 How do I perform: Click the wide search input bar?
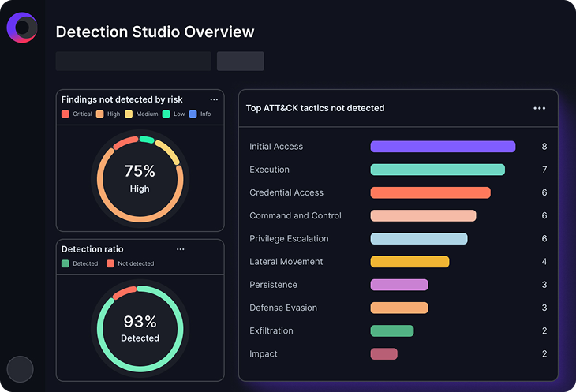(133, 61)
